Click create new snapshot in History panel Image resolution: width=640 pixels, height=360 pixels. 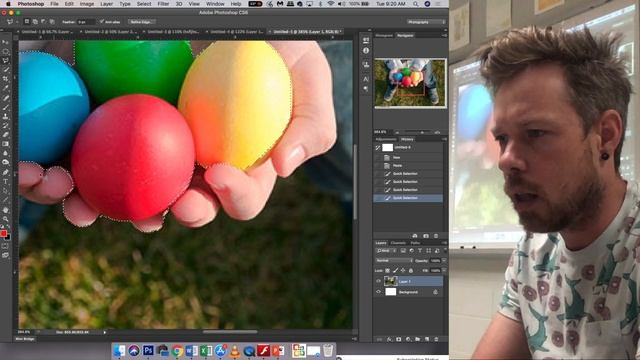426,236
